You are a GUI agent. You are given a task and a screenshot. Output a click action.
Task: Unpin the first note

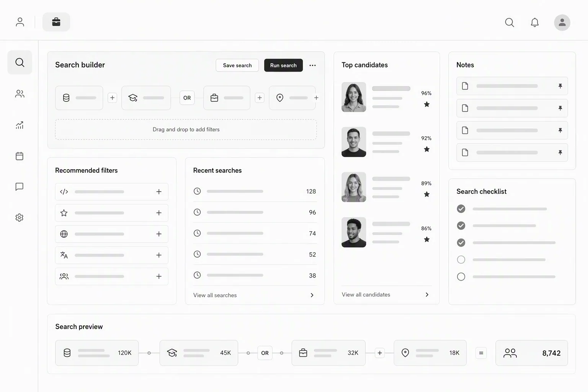pyautogui.click(x=560, y=86)
